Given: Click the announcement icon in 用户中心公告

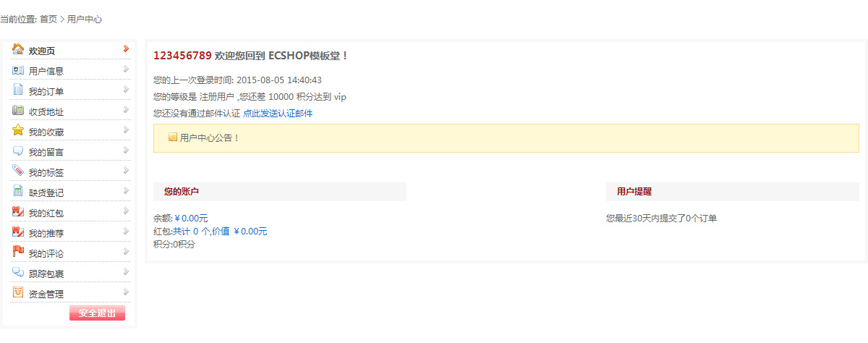Looking at the screenshot, I should click(x=173, y=137).
